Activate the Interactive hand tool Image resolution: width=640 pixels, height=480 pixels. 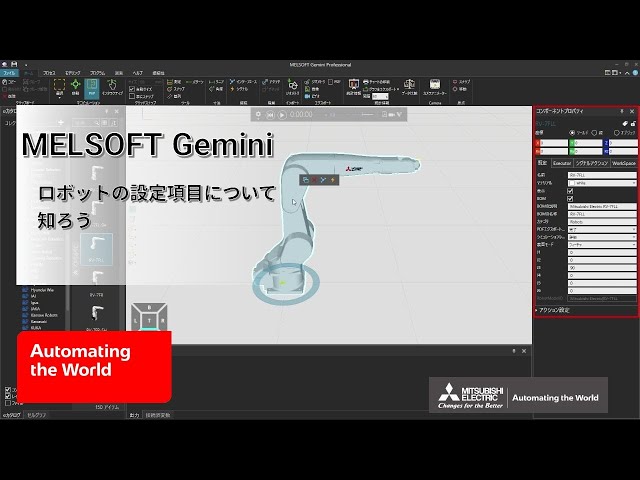point(112,87)
